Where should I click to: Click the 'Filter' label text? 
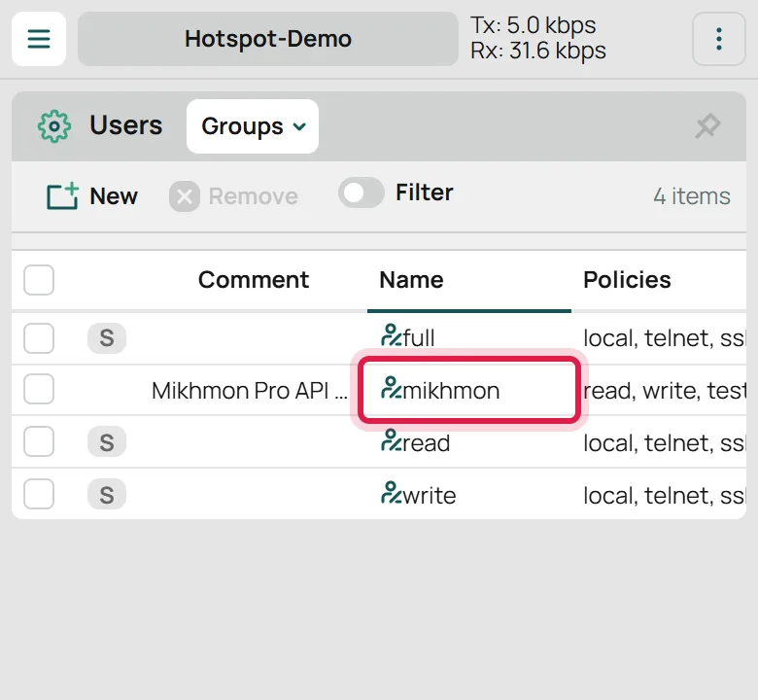(x=425, y=192)
